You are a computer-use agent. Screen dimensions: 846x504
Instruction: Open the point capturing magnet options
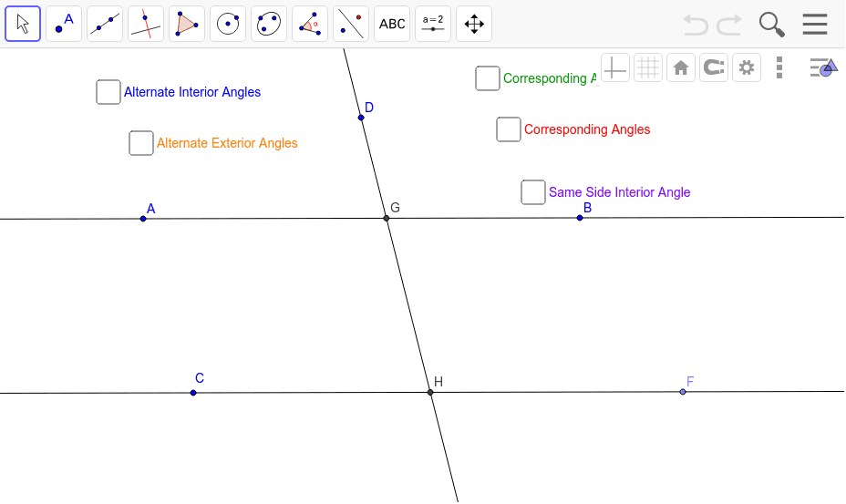coord(714,68)
